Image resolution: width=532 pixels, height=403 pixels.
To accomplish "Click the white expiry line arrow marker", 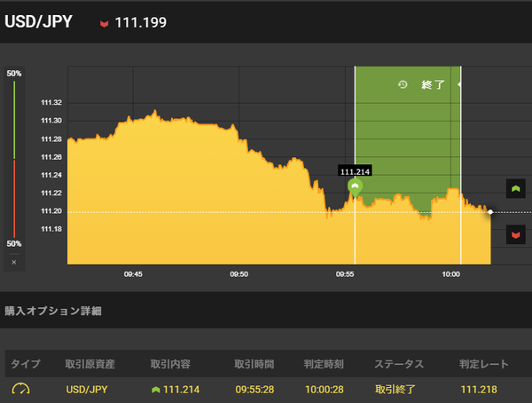I will tap(459, 84).
